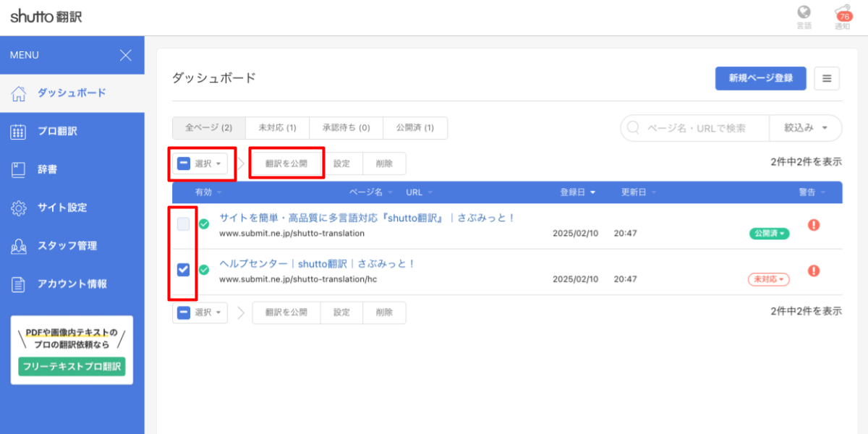
Task: Open サイト設定 in sidebar menu
Action: 72,208
